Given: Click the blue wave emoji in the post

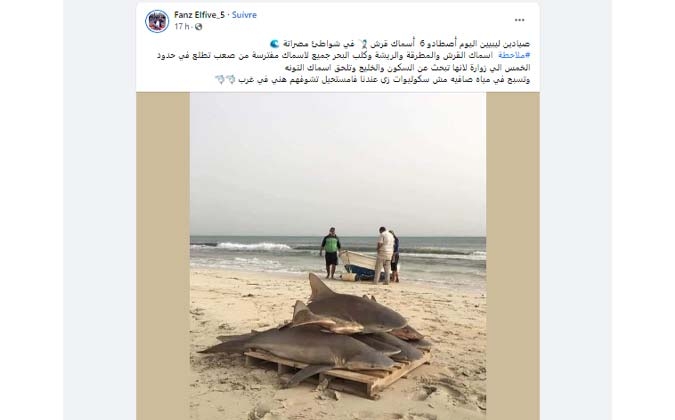Looking at the screenshot, I should pos(274,44).
